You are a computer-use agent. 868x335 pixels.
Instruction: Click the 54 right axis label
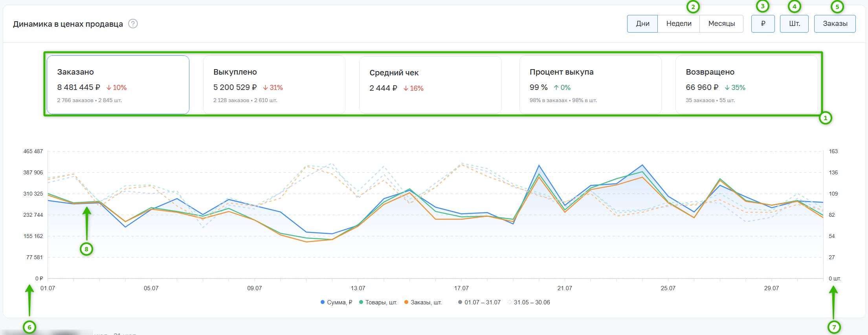[832, 236]
